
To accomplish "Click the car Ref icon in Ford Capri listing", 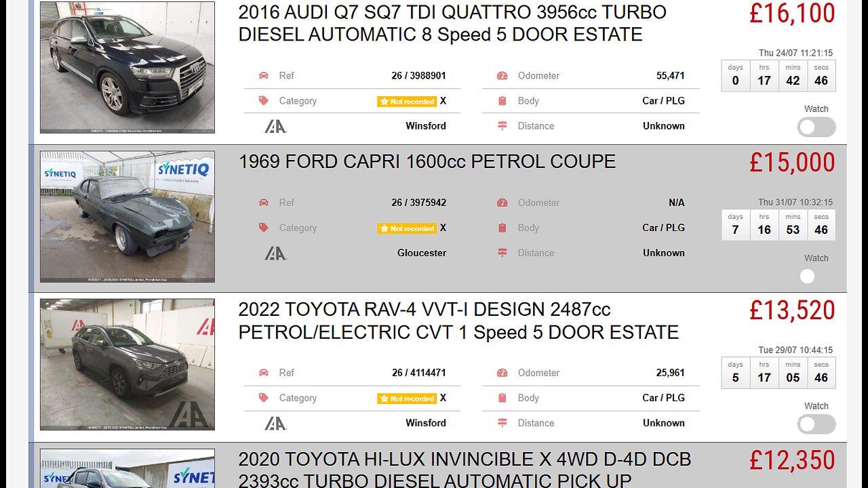I will [x=264, y=203].
